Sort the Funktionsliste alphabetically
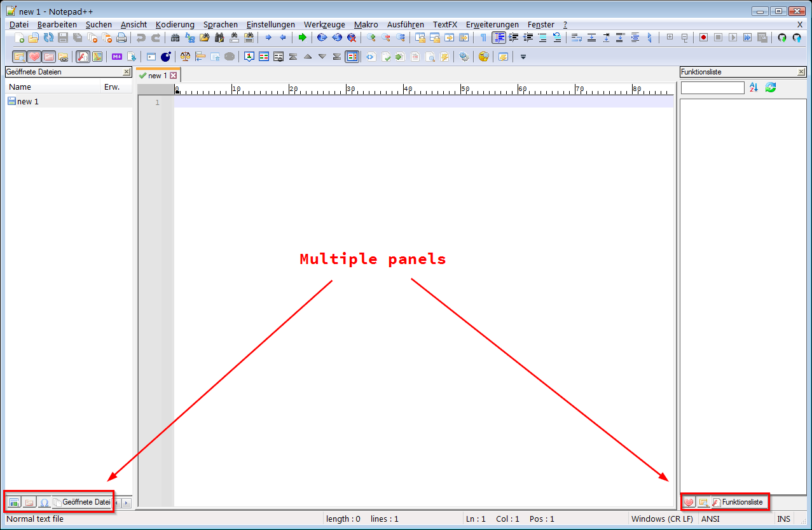This screenshot has width=812, height=530. point(754,87)
